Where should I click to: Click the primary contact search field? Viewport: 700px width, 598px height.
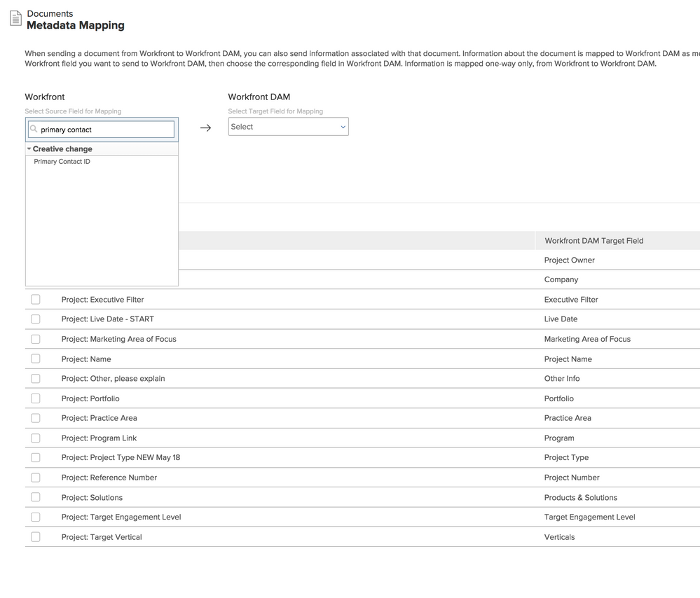105,130
